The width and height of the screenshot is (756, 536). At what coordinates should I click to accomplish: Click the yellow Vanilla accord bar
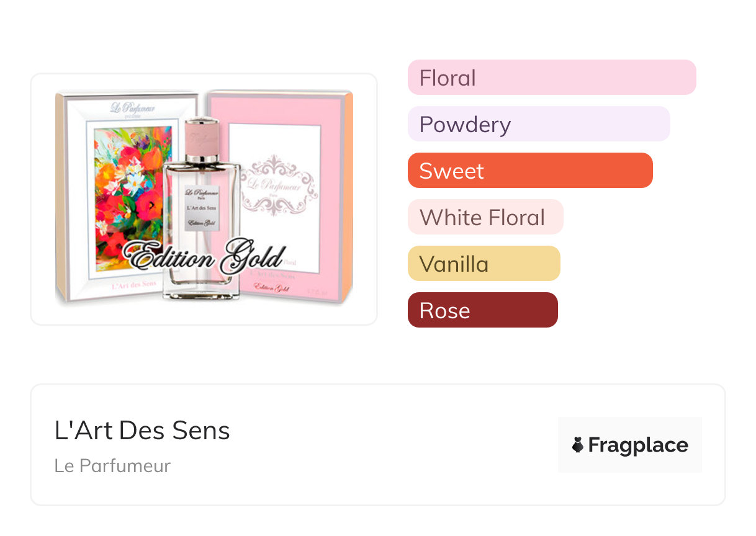click(x=484, y=264)
